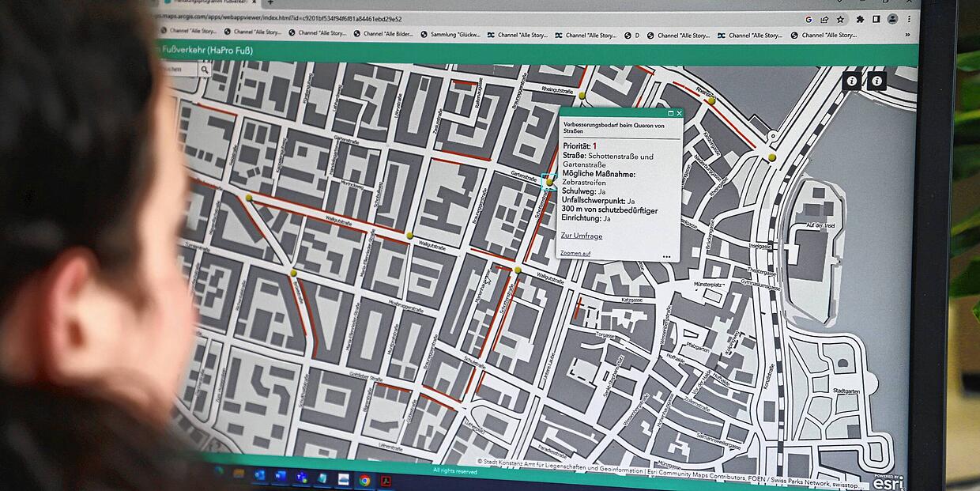The image size is (980, 491).
Task: Open the Chrome extensions puzzle icon
Action: coord(860,19)
